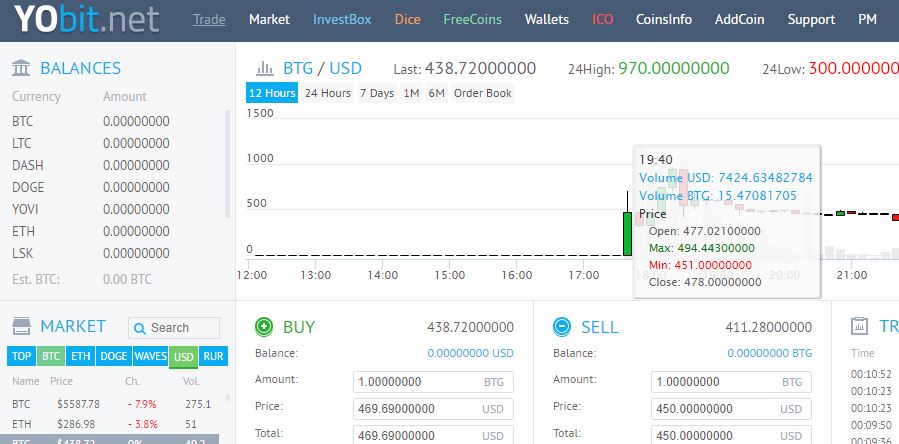Click the Balances bank building icon
The image size is (899, 444).
[21, 68]
